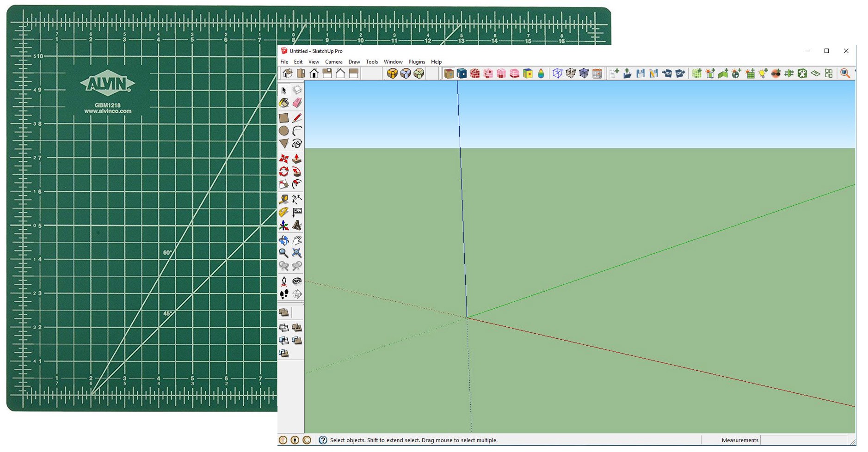This screenshot has height=452, width=868.
Task: Go to the Previous camera view
Action: tap(284, 266)
